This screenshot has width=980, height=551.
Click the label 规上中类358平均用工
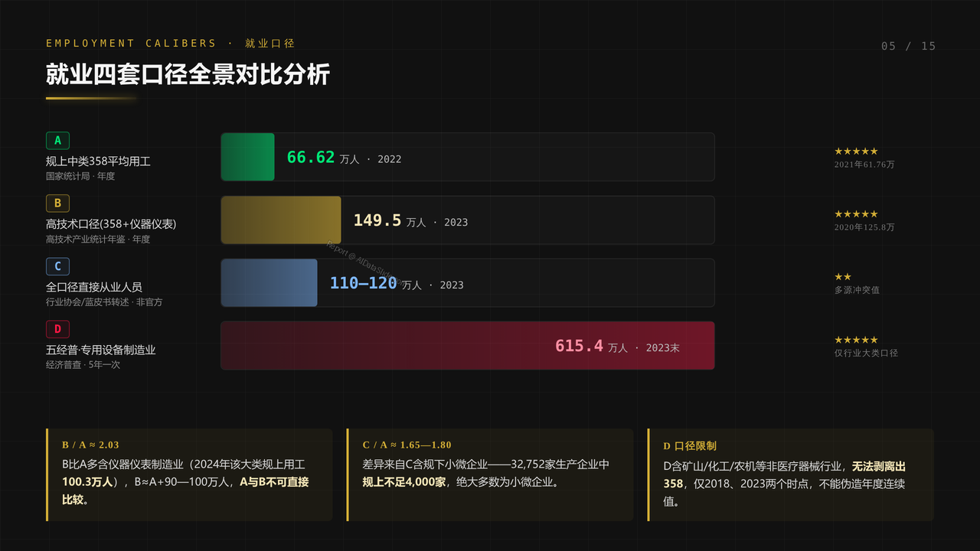(x=98, y=161)
